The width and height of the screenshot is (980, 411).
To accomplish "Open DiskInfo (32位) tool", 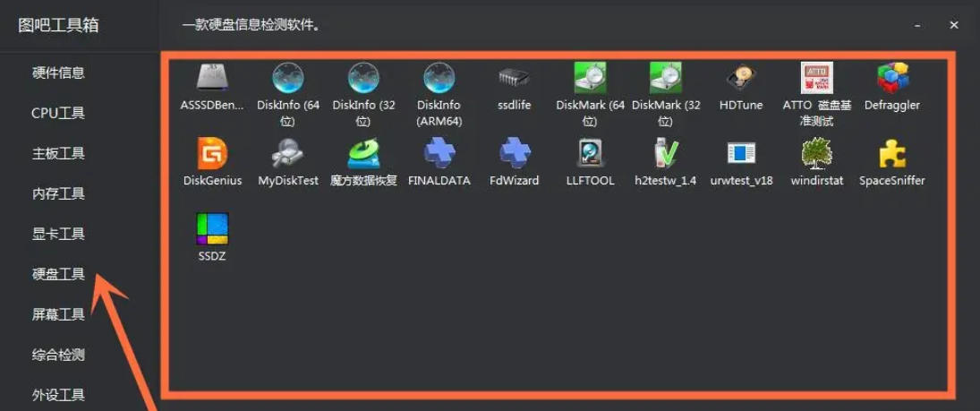I will tap(363, 78).
